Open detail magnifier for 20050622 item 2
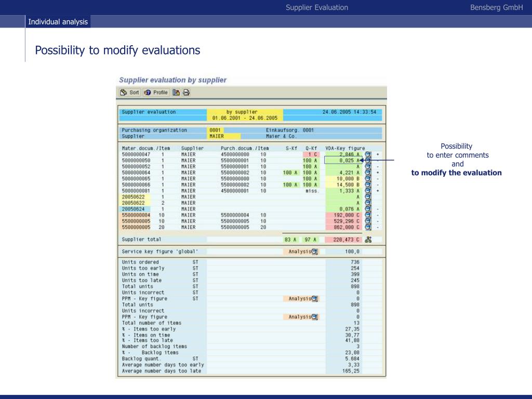532x399 pixels. coord(368,203)
